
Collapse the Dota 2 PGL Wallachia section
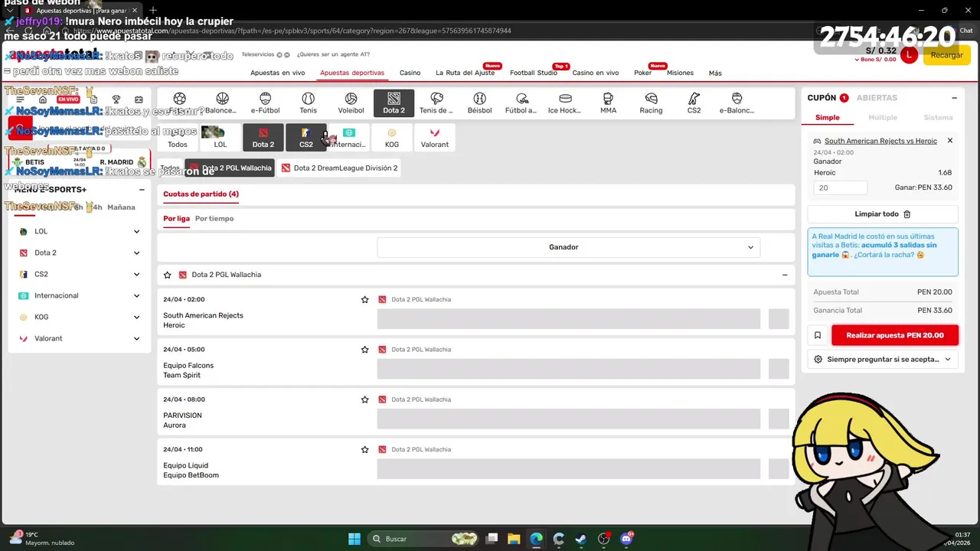tap(785, 275)
